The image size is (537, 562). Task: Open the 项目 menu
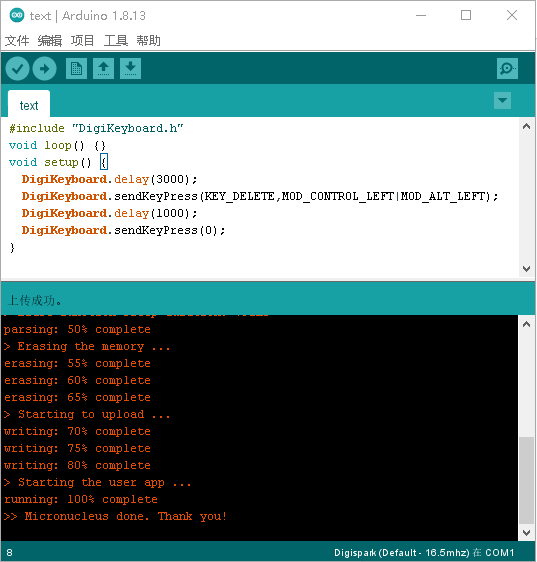82,41
